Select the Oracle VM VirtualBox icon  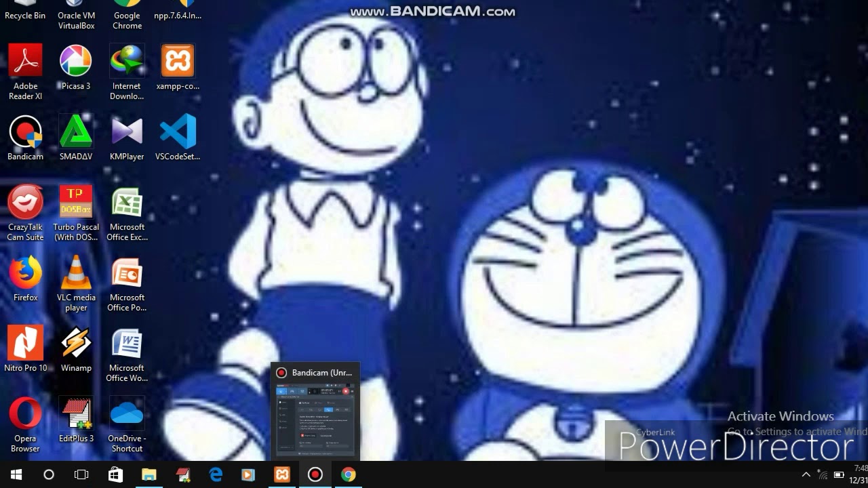(76, 15)
